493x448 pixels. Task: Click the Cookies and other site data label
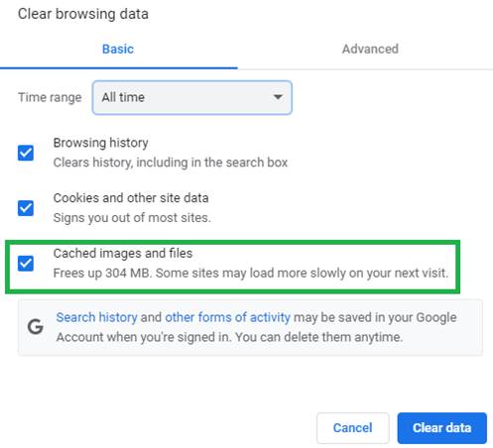point(131,198)
